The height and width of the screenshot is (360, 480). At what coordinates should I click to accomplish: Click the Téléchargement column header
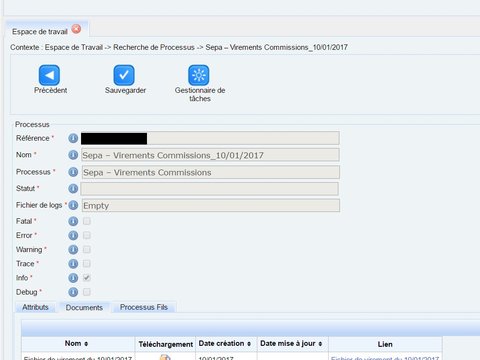click(x=166, y=344)
